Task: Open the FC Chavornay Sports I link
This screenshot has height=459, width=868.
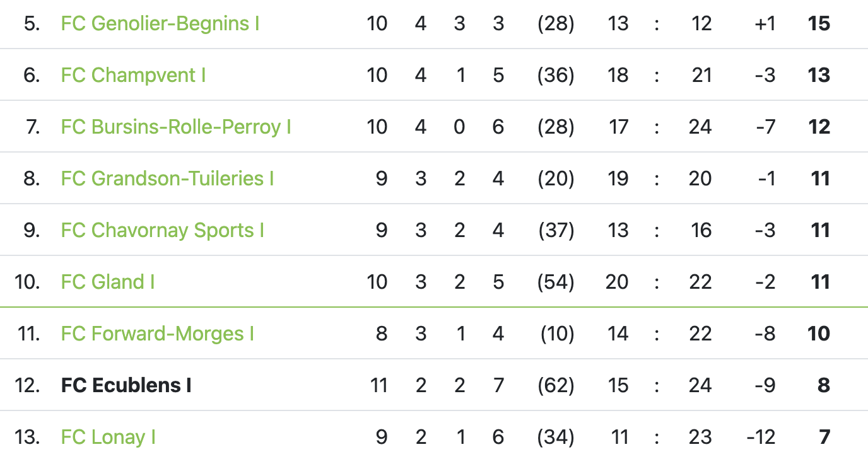Action: (162, 230)
